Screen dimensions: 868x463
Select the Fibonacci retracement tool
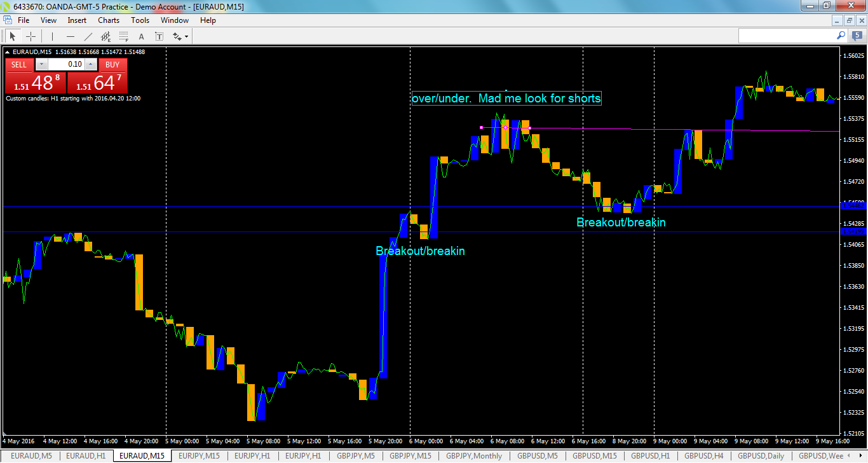pos(123,36)
